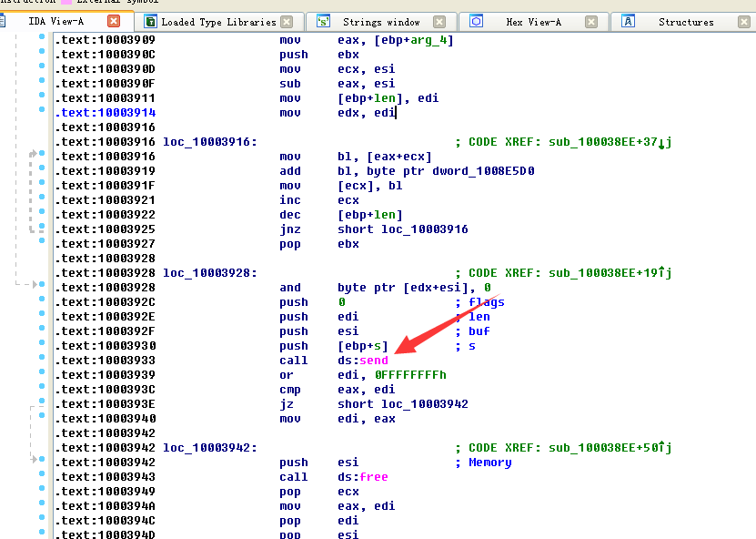Click the '[ebp+s]' operand

click(363, 346)
